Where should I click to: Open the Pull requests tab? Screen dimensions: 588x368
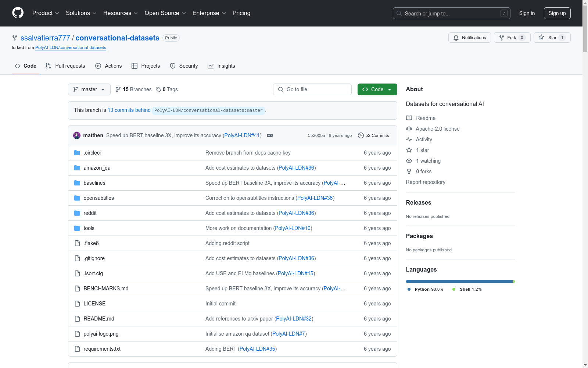point(65,66)
